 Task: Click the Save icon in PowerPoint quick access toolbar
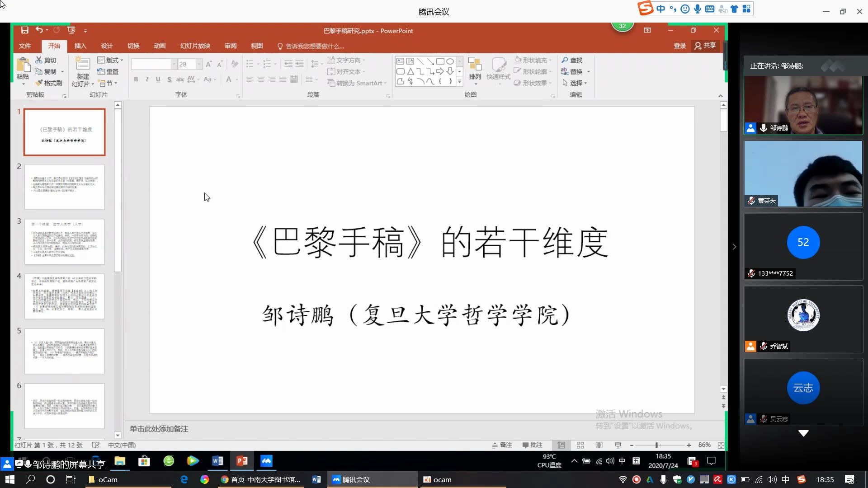[25, 30]
